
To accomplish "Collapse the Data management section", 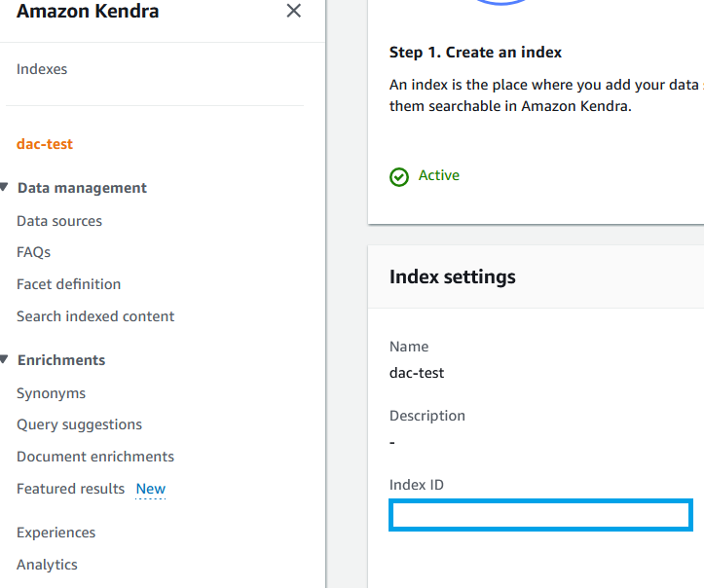I will tap(5, 188).
